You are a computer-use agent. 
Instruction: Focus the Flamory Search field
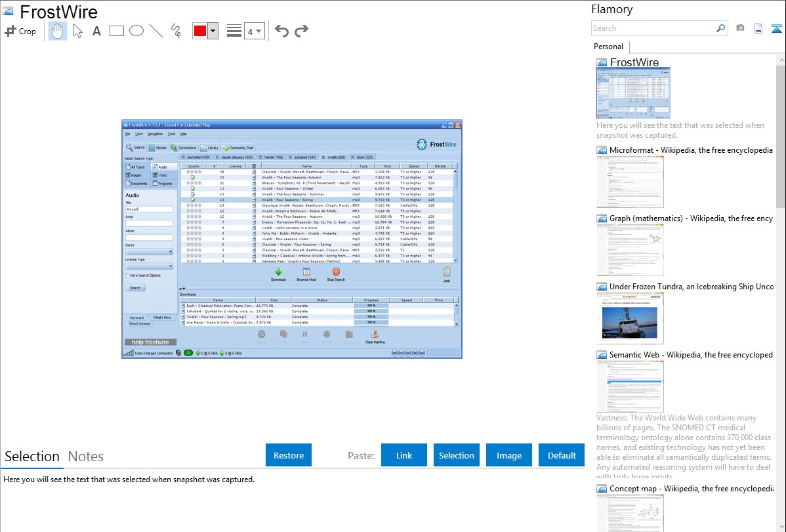pyautogui.click(x=653, y=28)
